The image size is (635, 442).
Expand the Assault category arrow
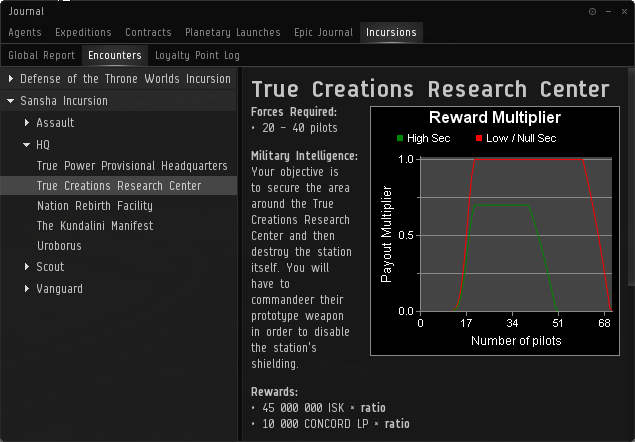(x=27, y=122)
